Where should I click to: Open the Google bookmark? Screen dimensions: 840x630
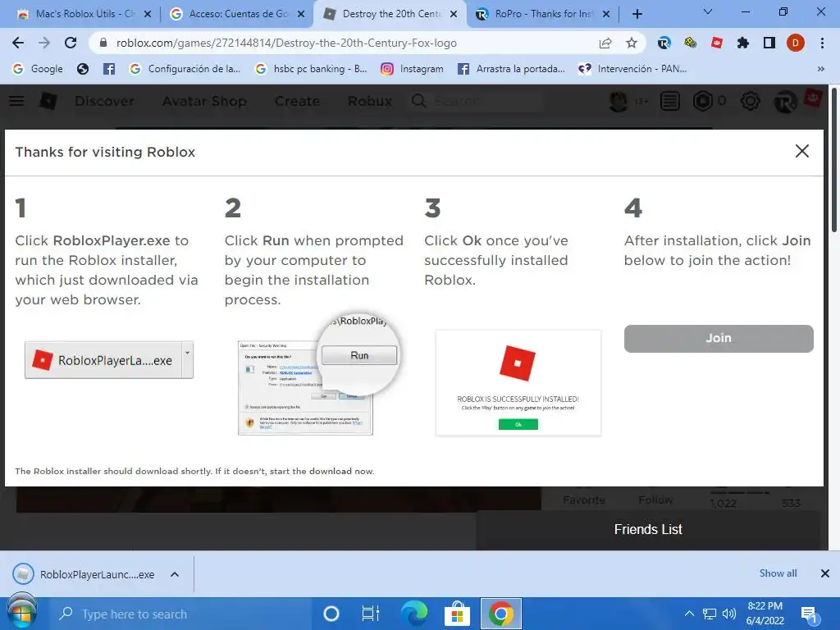[x=38, y=69]
